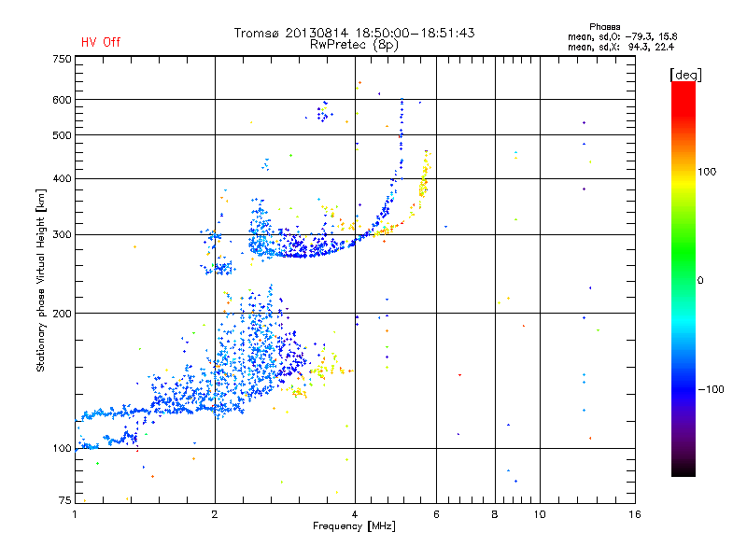Image resolution: width=747 pixels, height=560 pixels.
Task: Click the '16' frequency axis label
Action: click(635, 514)
